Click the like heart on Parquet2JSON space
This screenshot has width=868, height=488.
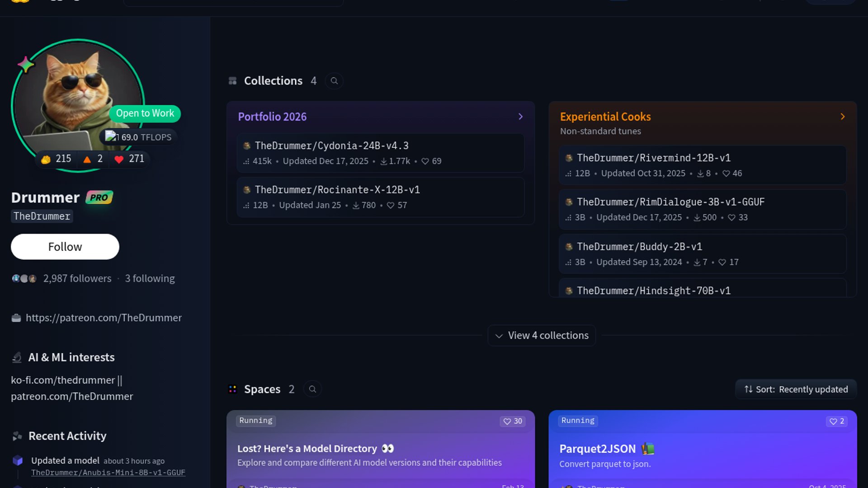pos(833,421)
